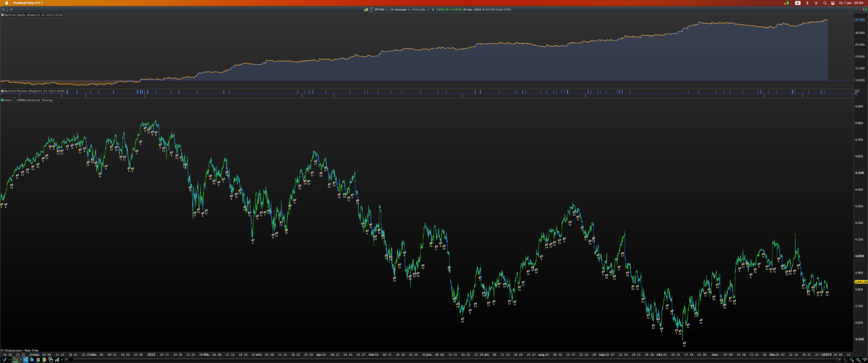Click the candlestick chart style icon
The image size is (868, 363).
[366, 9]
